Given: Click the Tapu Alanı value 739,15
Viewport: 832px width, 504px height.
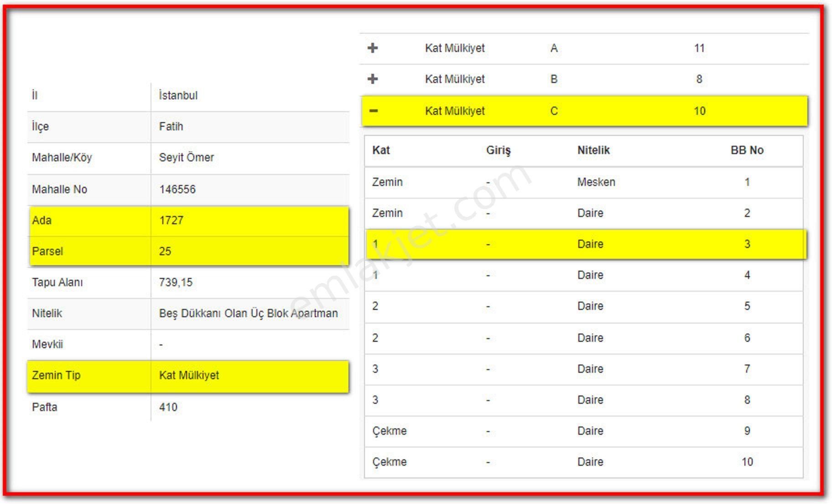Looking at the screenshot, I should click(x=176, y=283).
